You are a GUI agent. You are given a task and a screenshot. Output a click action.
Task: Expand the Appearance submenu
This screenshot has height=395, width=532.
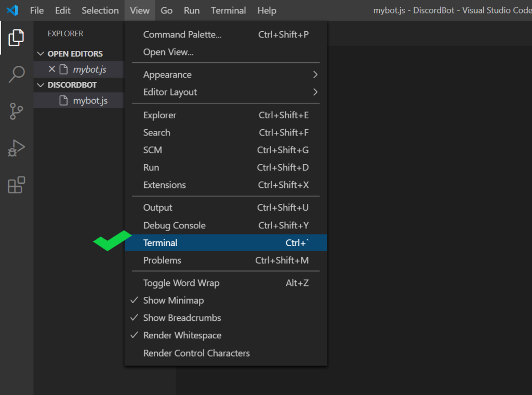pos(226,75)
